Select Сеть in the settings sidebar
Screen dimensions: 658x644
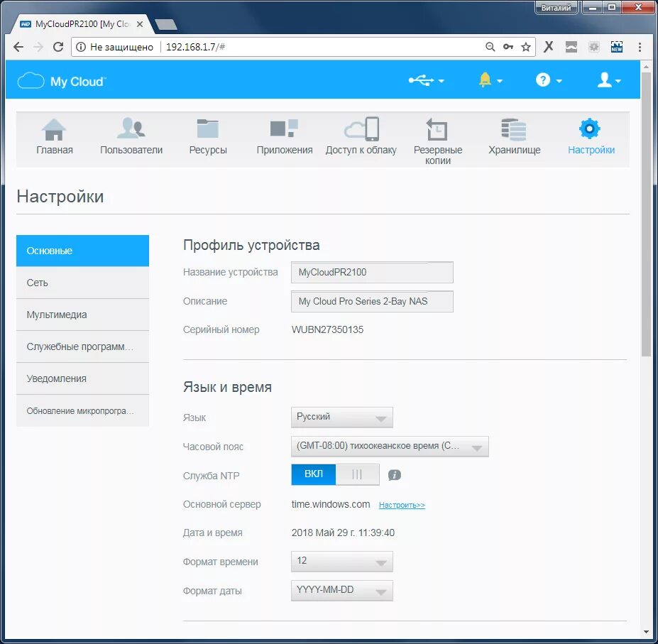(82, 283)
